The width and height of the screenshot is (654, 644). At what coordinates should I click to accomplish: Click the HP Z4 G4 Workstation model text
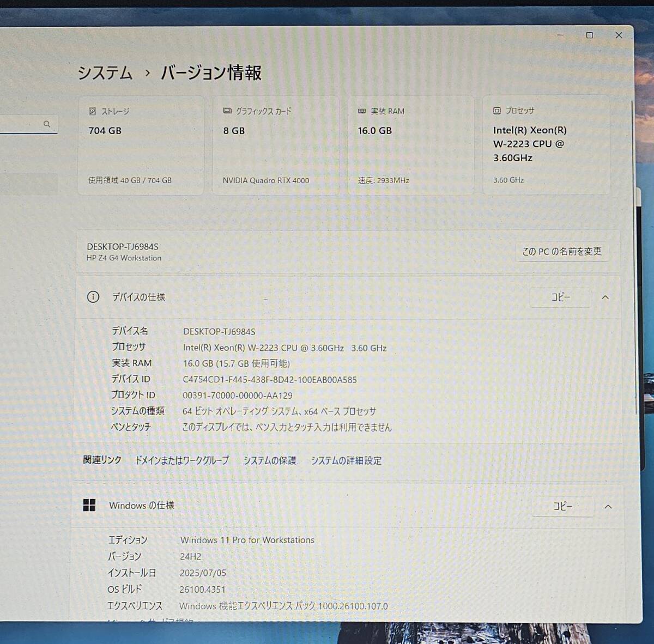[124, 258]
